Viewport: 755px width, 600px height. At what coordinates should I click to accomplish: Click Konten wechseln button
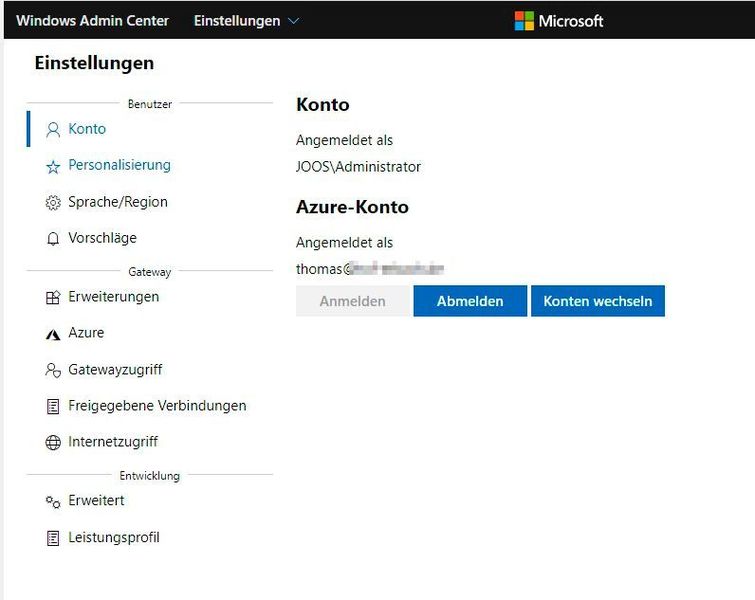[x=598, y=301]
